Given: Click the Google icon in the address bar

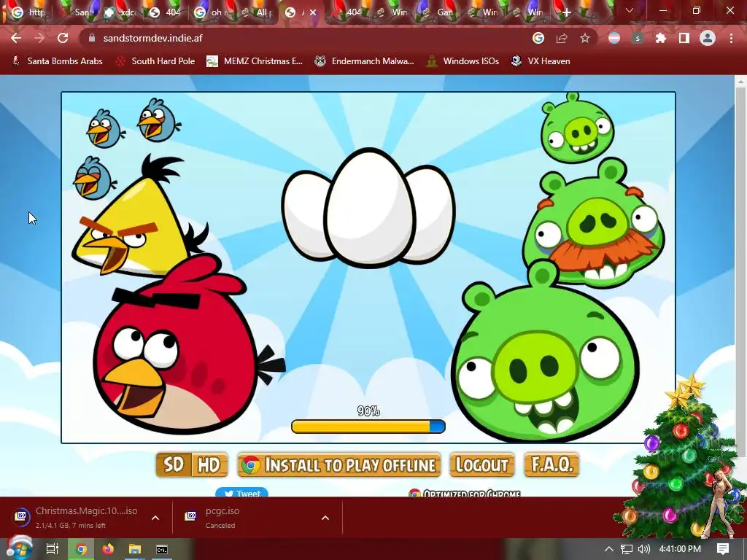Looking at the screenshot, I should coord(538,38).
